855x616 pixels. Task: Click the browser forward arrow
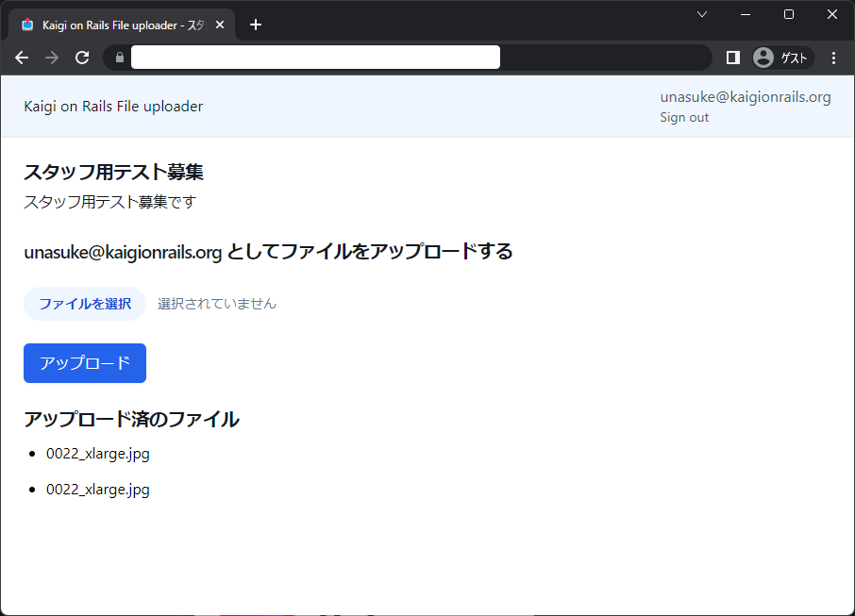(52, 58)
